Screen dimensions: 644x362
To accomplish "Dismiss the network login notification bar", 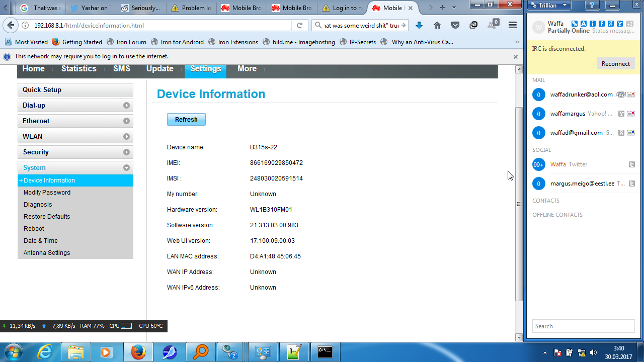I will click(x=516, y=57).
